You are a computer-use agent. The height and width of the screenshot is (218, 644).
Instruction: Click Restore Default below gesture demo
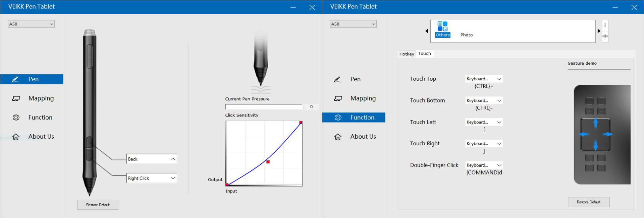click(588, 202)
